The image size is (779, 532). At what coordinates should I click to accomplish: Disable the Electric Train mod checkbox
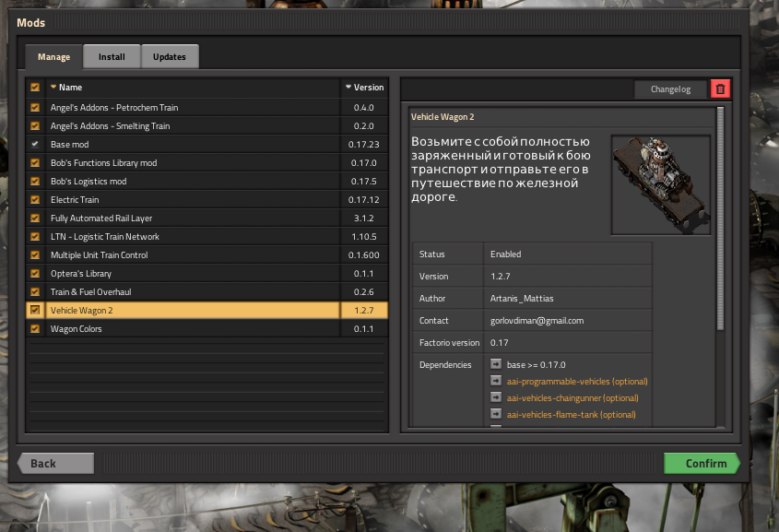(x=35, y=200)
